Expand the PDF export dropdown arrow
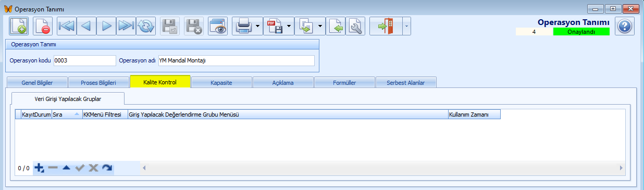Screen dimensions: 644x190 tap(290, 26)
